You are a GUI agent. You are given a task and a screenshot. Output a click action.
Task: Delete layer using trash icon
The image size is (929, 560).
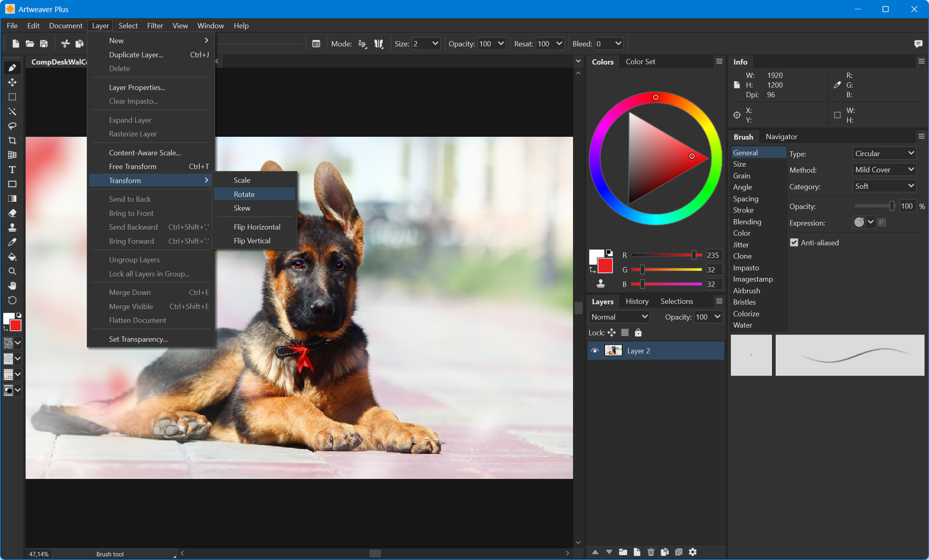(651, 552)
